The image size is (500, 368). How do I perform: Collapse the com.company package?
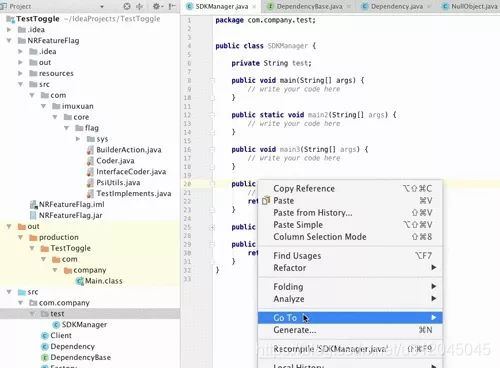(20, 303)
